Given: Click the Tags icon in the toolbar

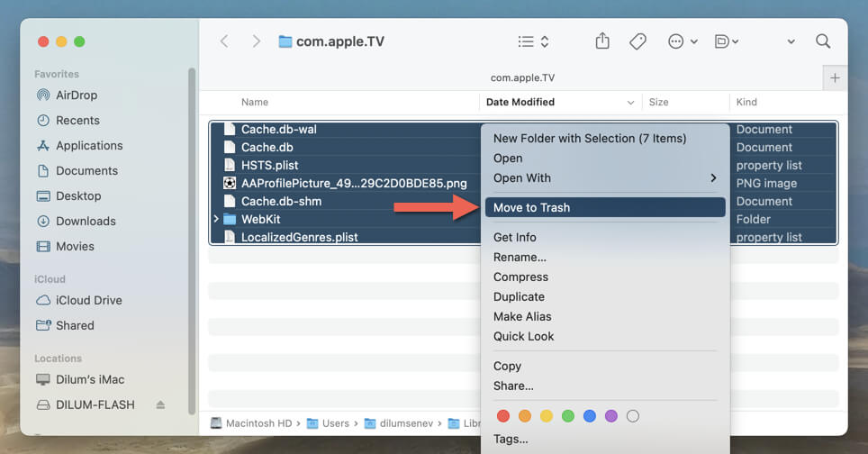Looking at the screenshot, I should click(637, 41).
